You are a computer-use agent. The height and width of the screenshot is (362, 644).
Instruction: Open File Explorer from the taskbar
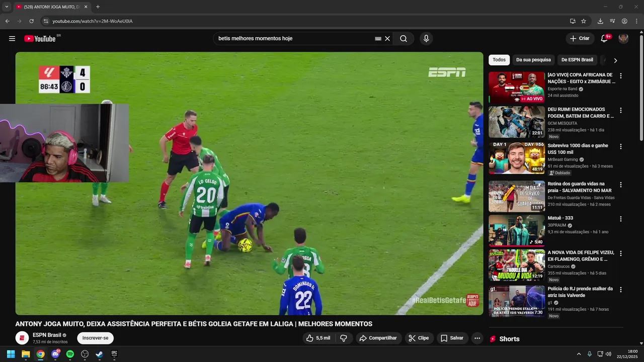point(26,354)
